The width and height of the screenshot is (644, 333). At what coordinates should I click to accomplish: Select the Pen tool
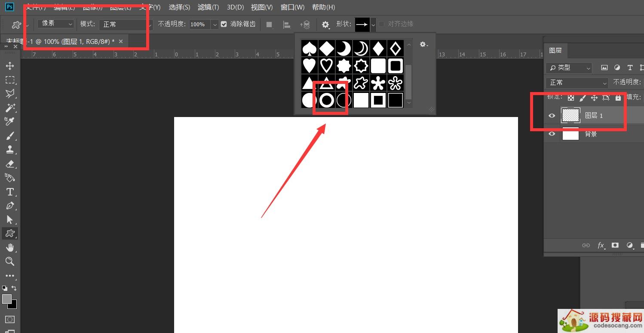[9, 206]
